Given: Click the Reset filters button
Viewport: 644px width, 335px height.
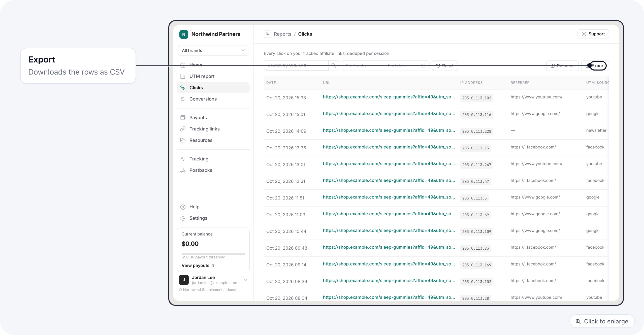Looking at the screenshot, I should [445, 65].
